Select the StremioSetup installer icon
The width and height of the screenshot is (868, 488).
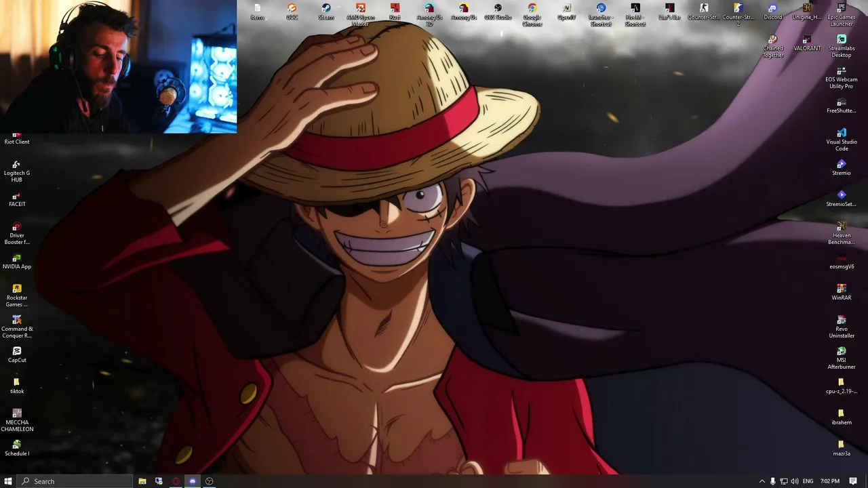(x=842, y=199)
